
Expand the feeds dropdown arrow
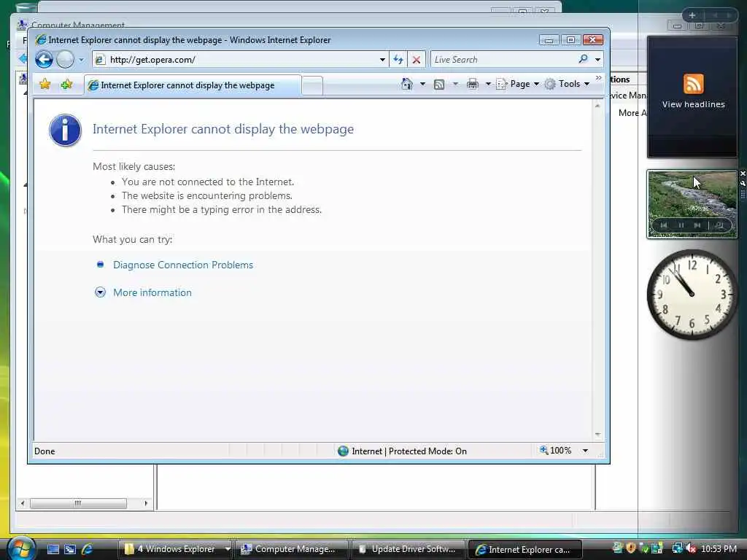pos(455,85)
